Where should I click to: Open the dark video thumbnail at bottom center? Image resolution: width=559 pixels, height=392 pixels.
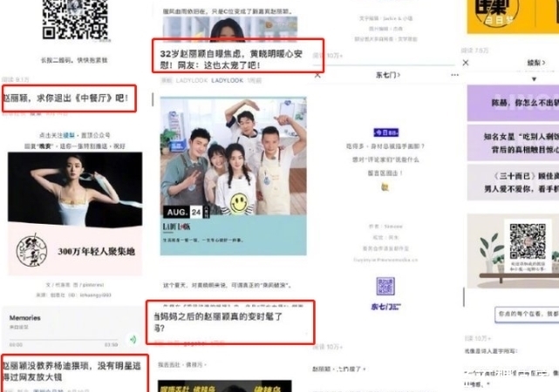pyautogui.click(x=225, y=386)
